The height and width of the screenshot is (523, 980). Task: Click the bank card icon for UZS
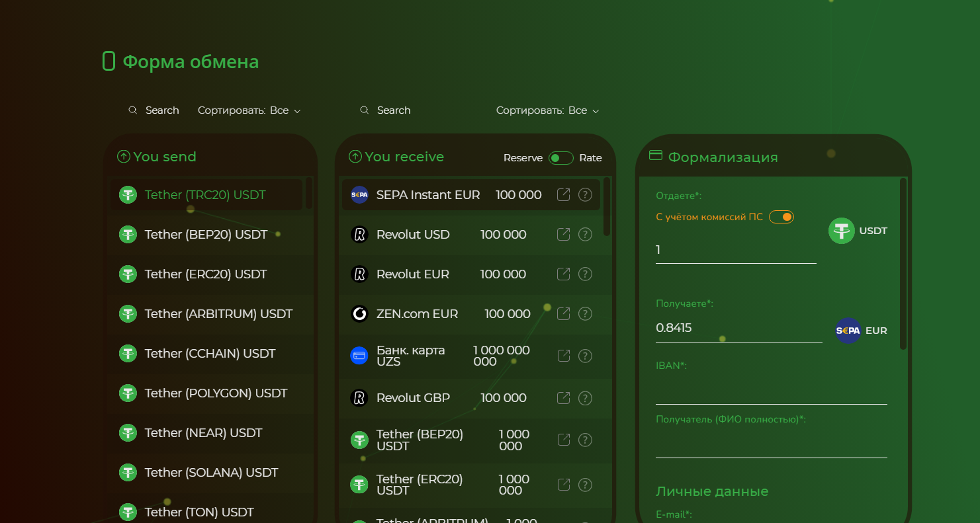tap(359, 356)
